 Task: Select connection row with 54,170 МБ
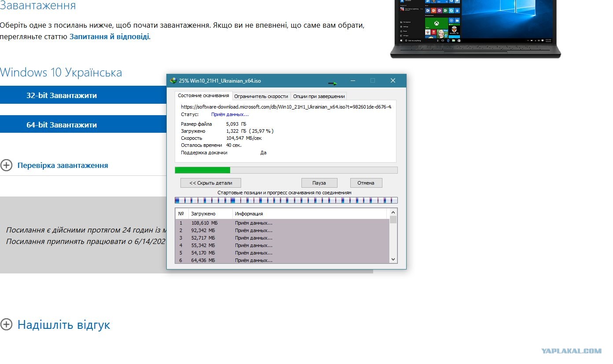[x=283, y=253]
